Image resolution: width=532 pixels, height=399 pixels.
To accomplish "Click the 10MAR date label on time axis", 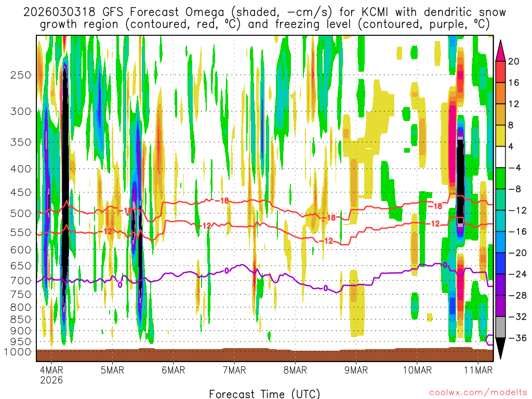I will [417, 370].
